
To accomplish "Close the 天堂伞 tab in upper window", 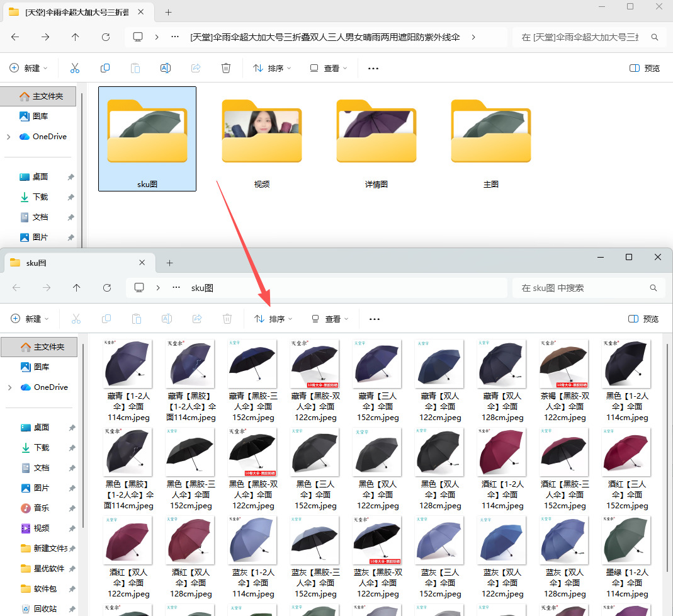I will tap(141, 12).
